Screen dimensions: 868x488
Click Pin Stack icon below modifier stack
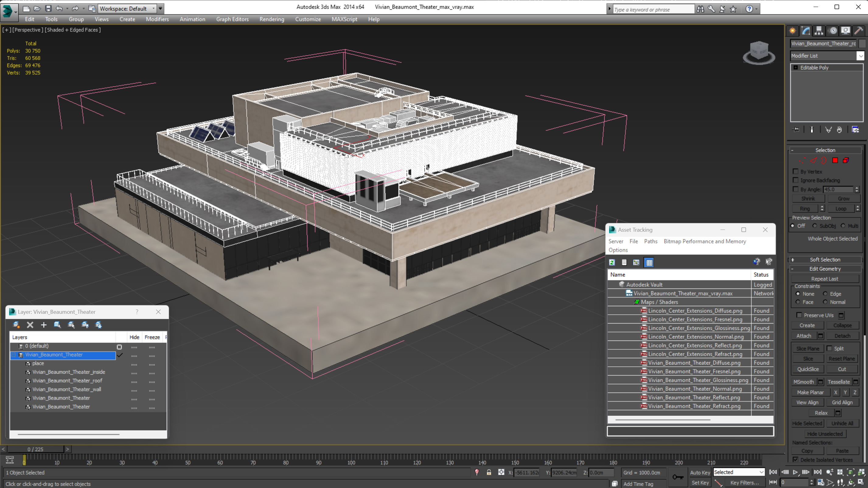(x=796, y=129)
